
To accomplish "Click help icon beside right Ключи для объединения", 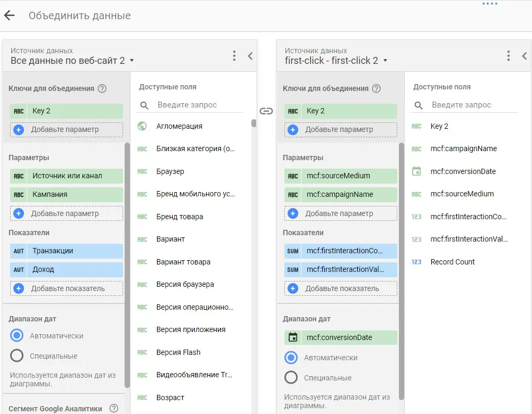I will (377, 88).
